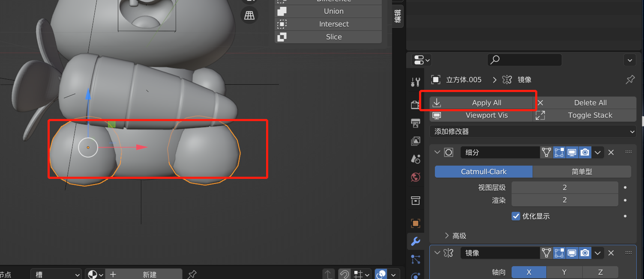Choose Intersect boolean operation
Image resolution: width=644 pixels, height=279 pixels.
[328, 24]
